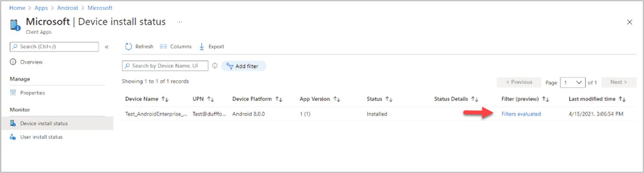Sort by Device Name arrows
This screenshot has width=644, height=173.
coord(165,99)
